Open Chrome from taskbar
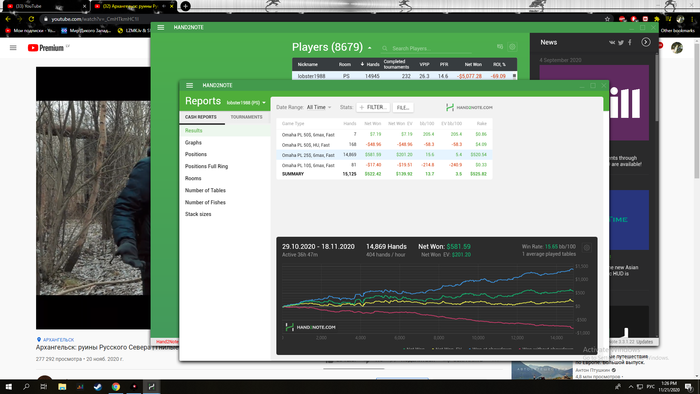This screenshot has height=394, width=700. pyautogui.click(x=116, y=387)
